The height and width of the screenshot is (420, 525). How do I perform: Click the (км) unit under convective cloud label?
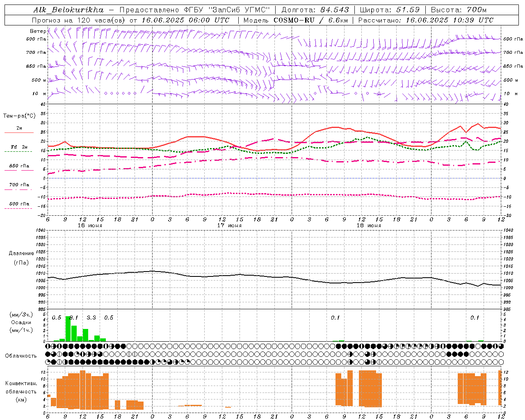21,399
